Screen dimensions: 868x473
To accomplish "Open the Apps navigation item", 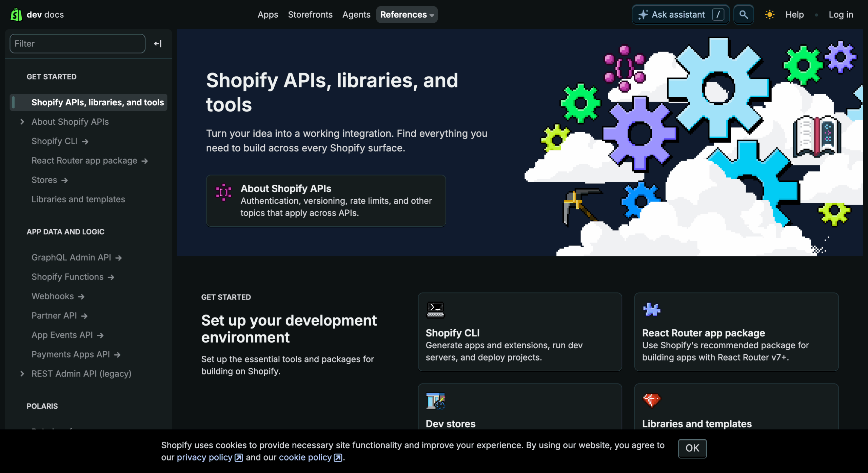I will (268, 15).
